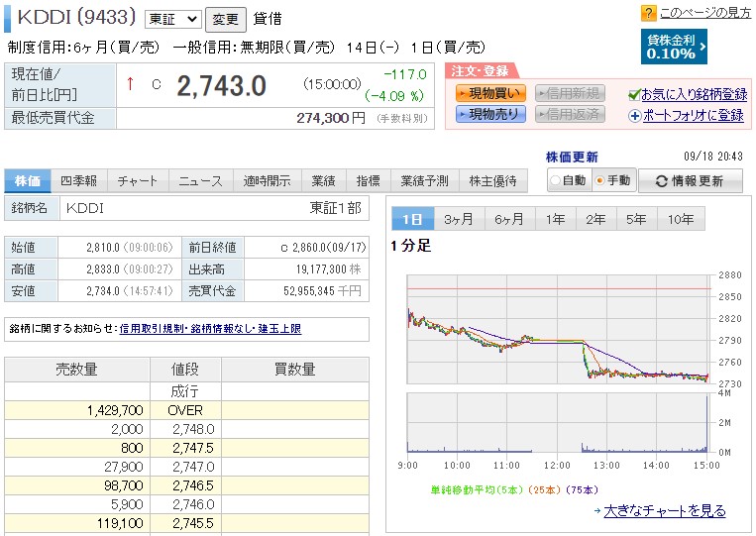Viewport: 756px width, 536px height.
Task: Switch to the 指標 tab
Action: click(x=368, y=180)
